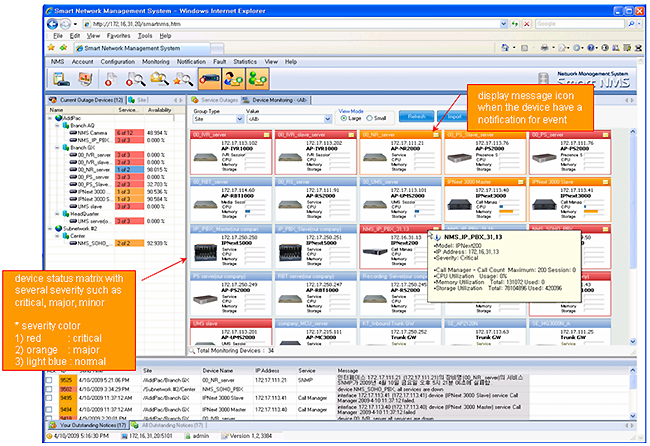
Task: Click message icon on NMS_SOHO_PBX card
Action: 606,229
